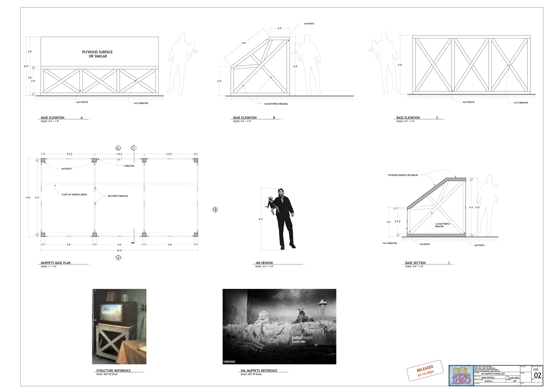This screenshot has height=392, width=549.
Task: Click the Structure Reference TV cart photo
Action: click(x=119, y=326)
